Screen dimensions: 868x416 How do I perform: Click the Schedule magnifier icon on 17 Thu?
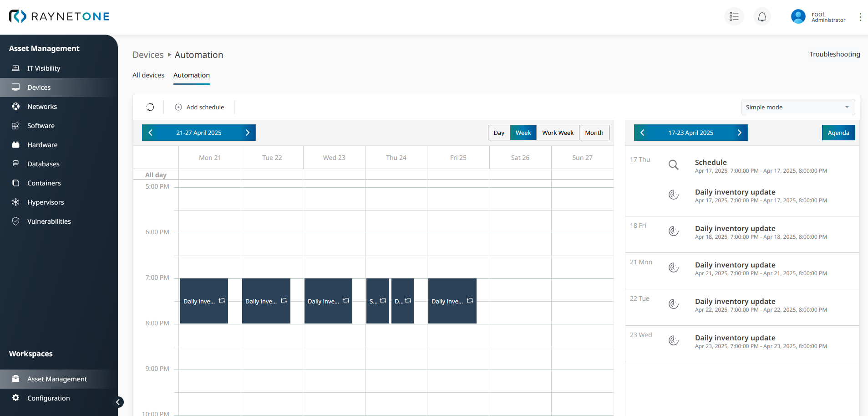pos(673,165)
